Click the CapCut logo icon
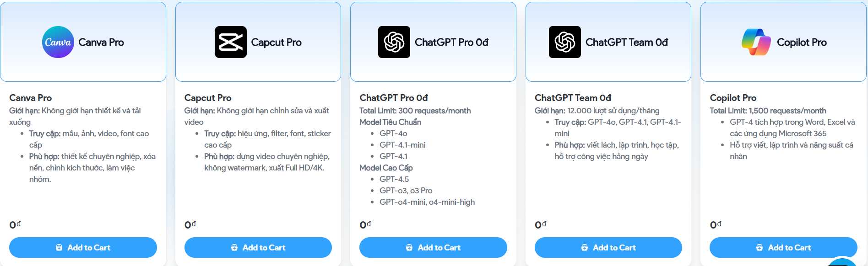Screen dimensions: 868x266 pos(231,42)
